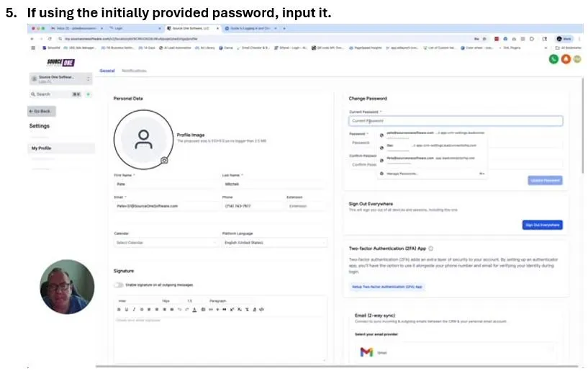Bookmark this page with the star icon

(x=484, y=39)
